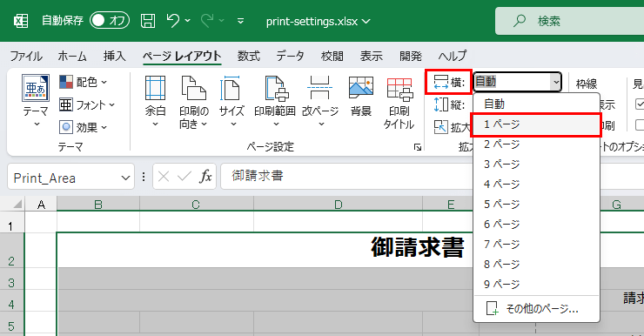Select column C header

(x=197, y=205)
